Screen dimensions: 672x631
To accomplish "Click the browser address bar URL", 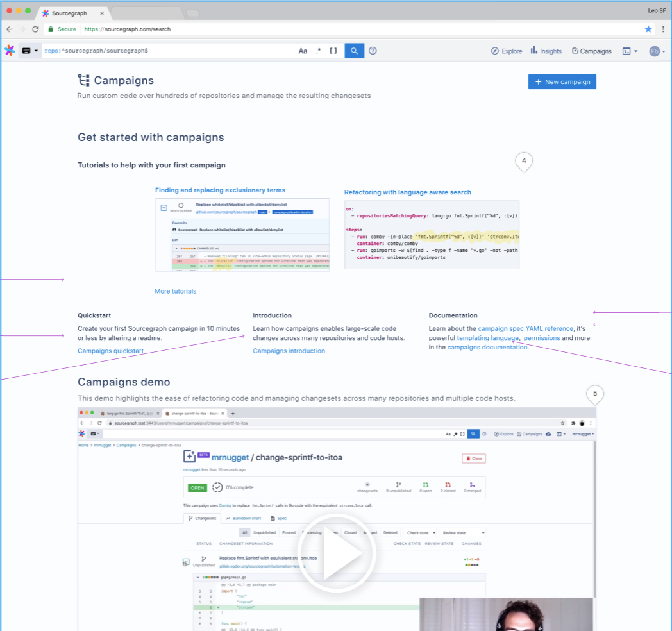I will (128, 29).
